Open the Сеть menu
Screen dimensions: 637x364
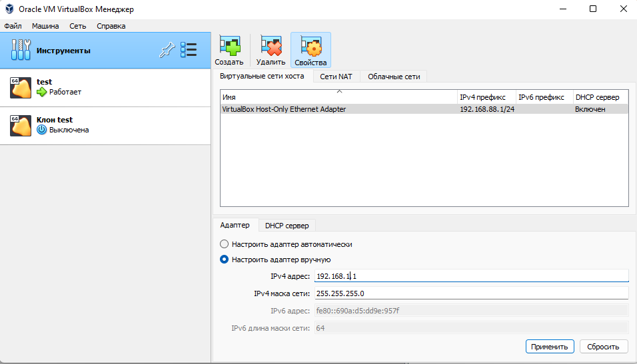tap(77, 26)
